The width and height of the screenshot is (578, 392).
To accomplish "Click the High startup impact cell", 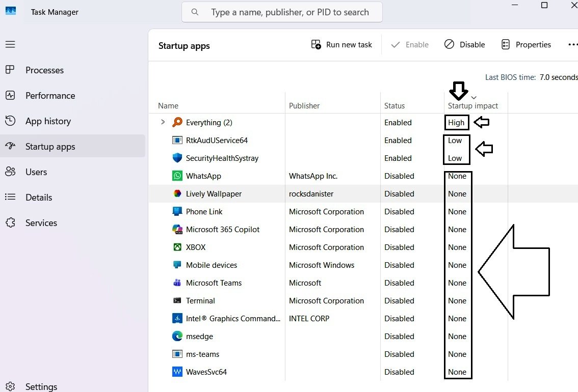I will click(x=456, y=123).
